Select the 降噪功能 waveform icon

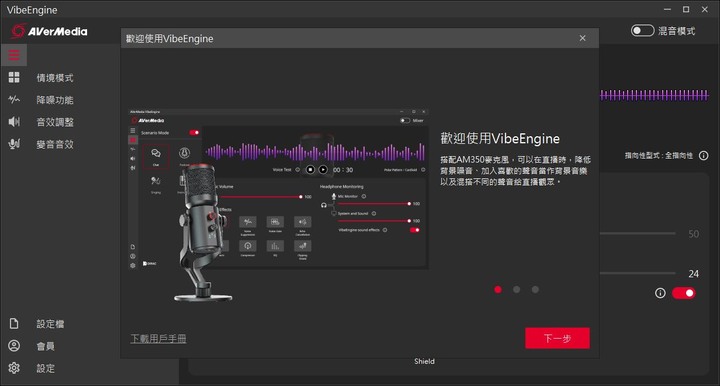click(14, 100)
